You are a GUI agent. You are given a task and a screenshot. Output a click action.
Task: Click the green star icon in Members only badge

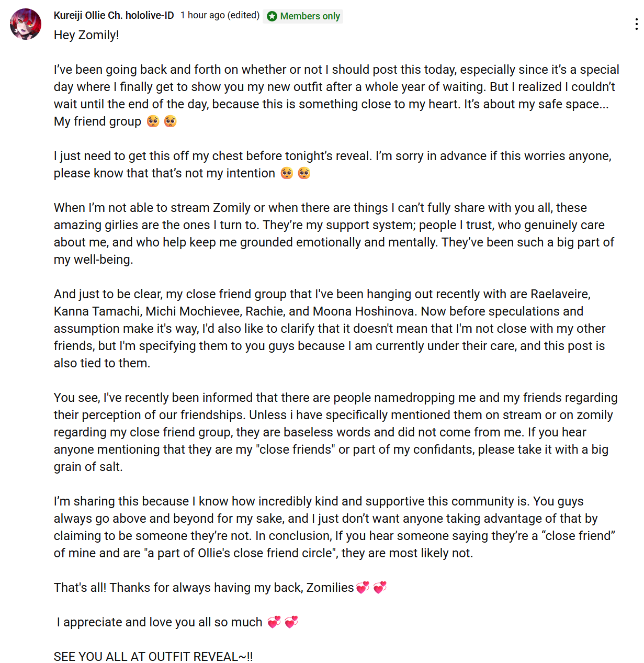272,17
